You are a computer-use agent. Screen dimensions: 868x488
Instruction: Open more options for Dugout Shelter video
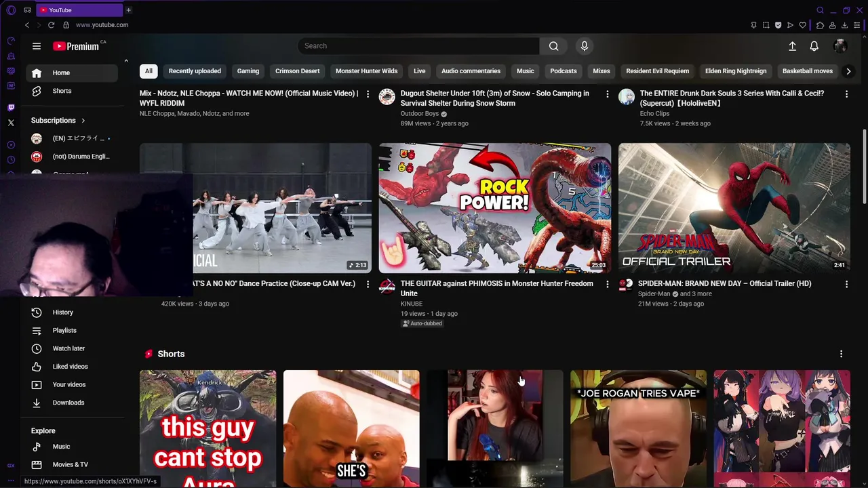[607, 94]
